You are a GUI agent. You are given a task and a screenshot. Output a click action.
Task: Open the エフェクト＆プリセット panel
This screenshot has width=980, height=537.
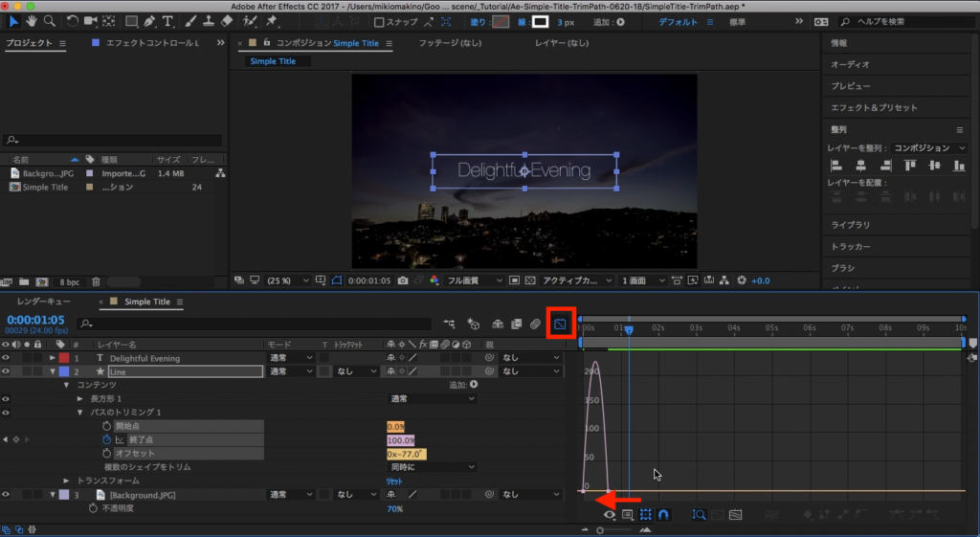(873, 107)
